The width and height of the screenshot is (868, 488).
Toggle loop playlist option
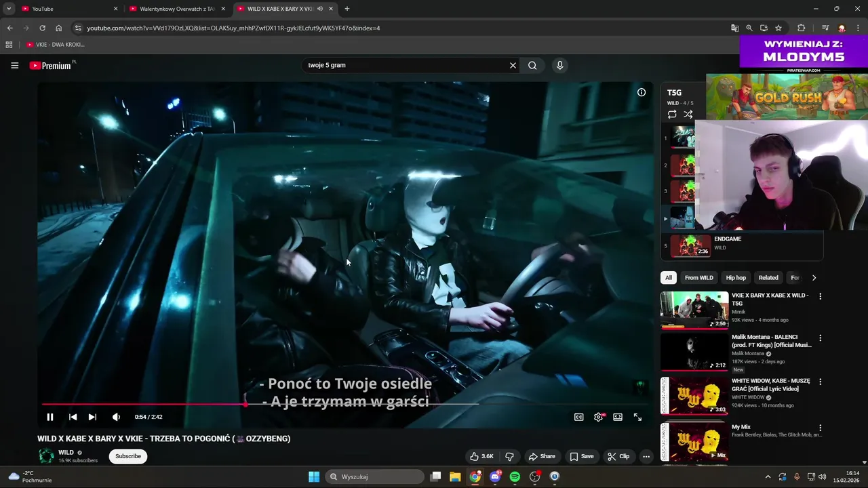(672, 115)
